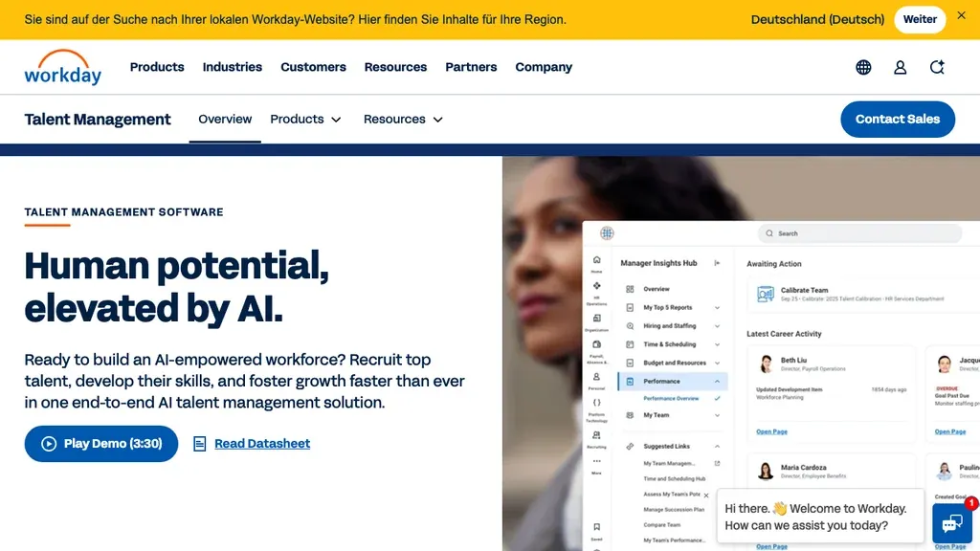Click the Workday logo
This screenshot has height=551, width=980.
[x=62, y=68]
